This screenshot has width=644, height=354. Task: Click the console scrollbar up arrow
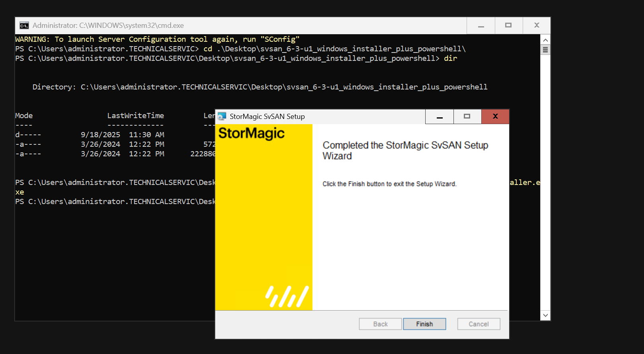(545, 40)
